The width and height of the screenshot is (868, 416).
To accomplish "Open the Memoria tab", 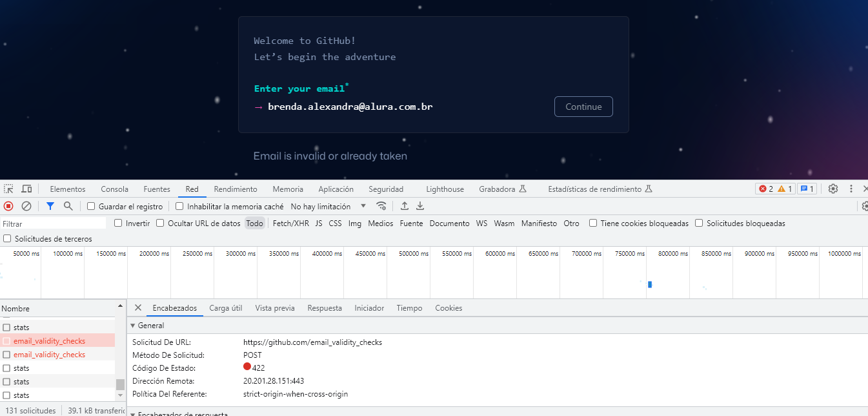I will (x=288, y=189).
